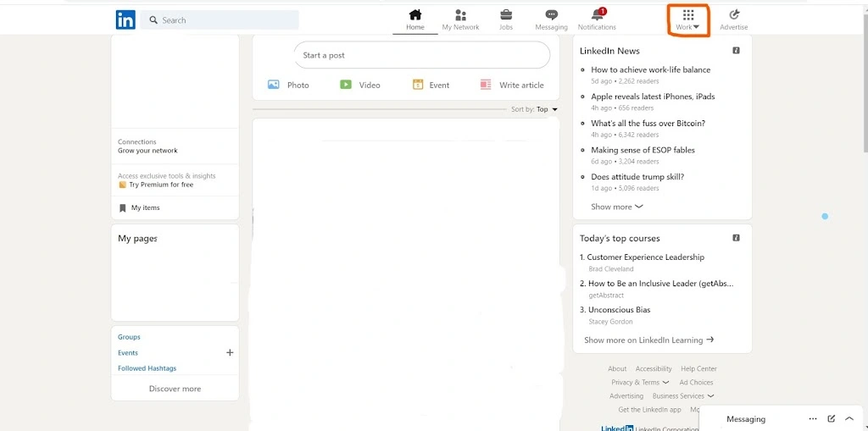Screen dimensions: 868x431
Task: Expand Business Services dropdown
Action: point(683,396)
